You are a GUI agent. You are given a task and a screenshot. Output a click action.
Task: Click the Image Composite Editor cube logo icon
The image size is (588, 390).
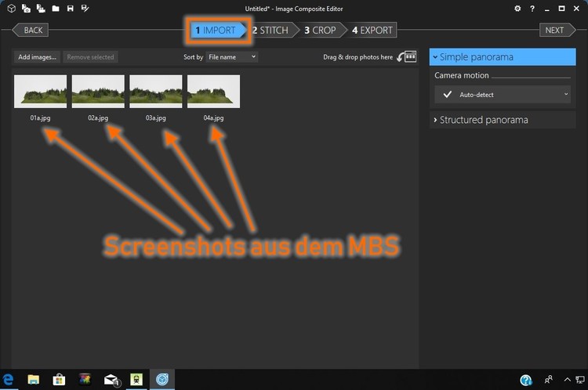(12, 9)
